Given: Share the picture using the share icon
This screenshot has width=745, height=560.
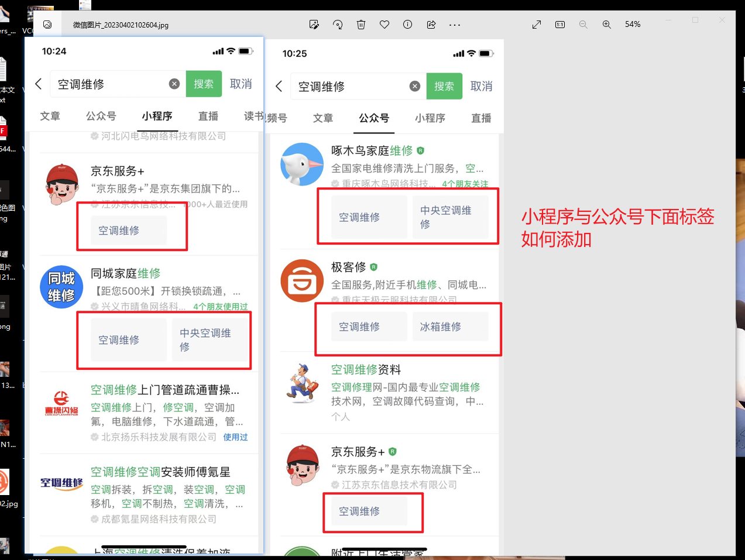Looking at the screenshot, I should pyautogui.click(x=431, y=25).
